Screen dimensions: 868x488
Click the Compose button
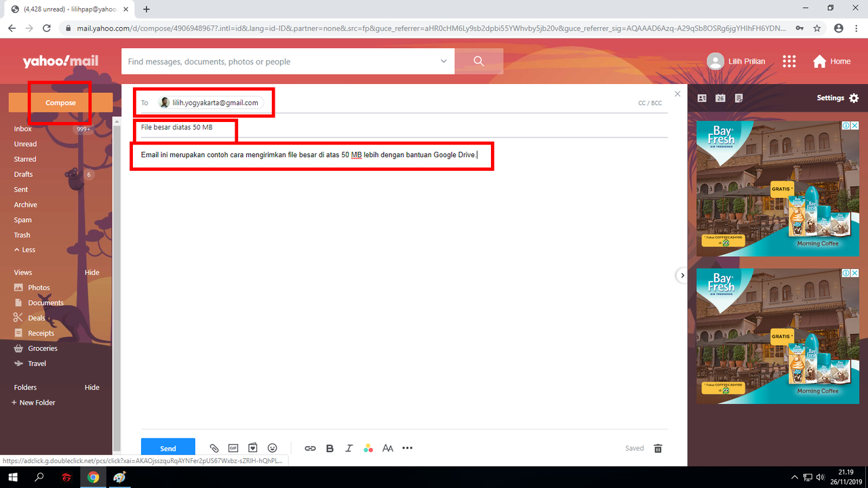(60, 102)
